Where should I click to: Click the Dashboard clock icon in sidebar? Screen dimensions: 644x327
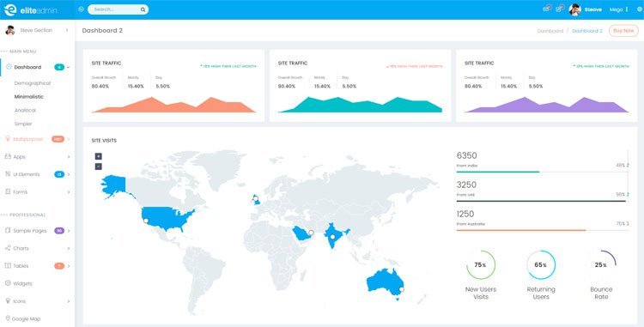point(9,67)
